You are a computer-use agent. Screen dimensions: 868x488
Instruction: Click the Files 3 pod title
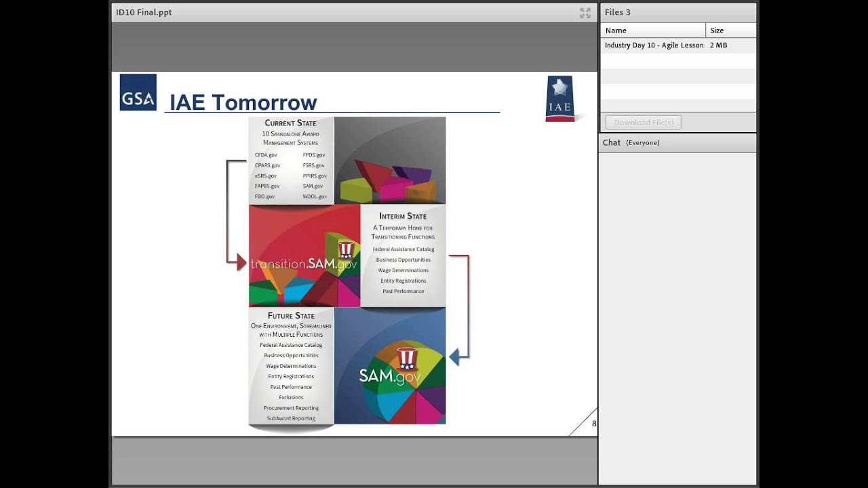(x=618, y=12)
